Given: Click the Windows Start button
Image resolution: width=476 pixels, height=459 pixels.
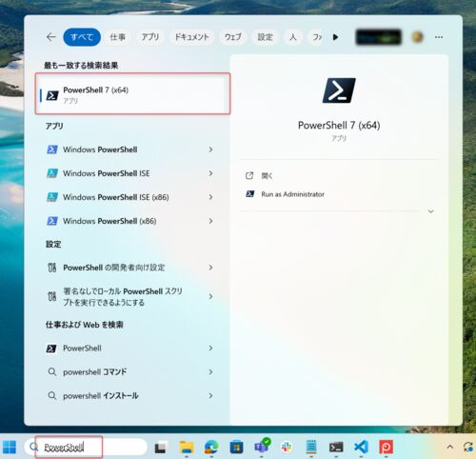Looking at the screenshot, I should pos(10,448).
